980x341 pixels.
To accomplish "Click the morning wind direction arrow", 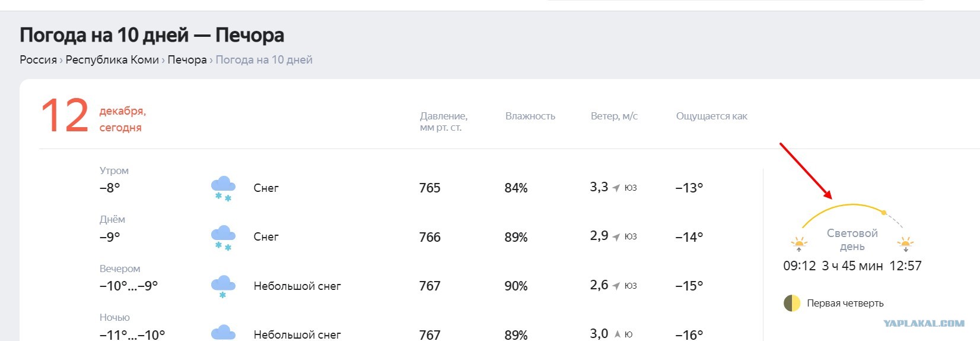I will tap(616, 188).
